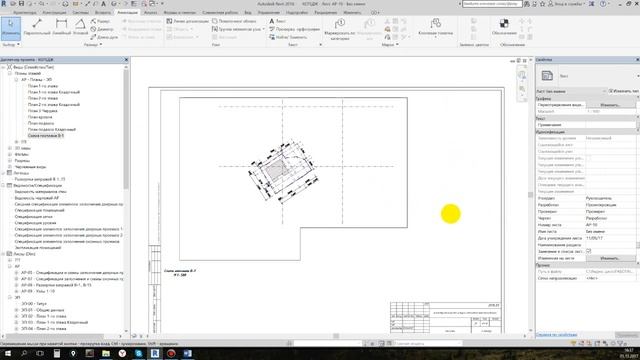Viewport: 640px width, 360px height.
Task: Select 'План подвала' in the Project Browser
Action: pos(40,123)
